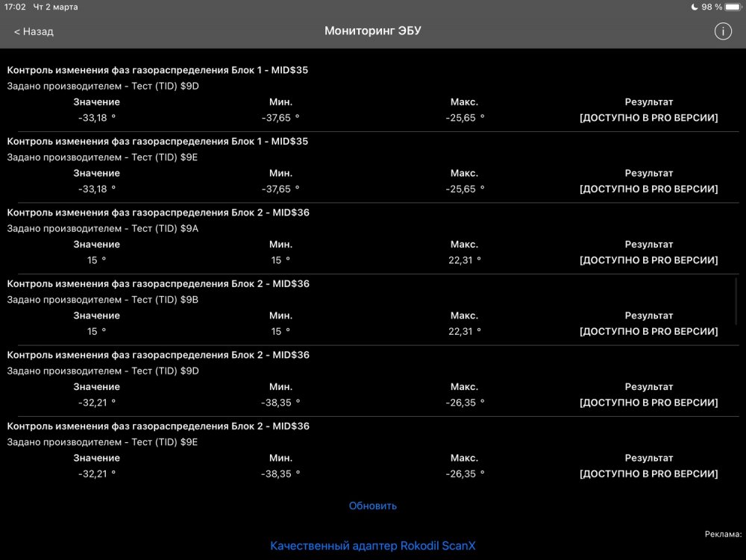Tap the 22,31° max value of test $9B

(464, 331)
